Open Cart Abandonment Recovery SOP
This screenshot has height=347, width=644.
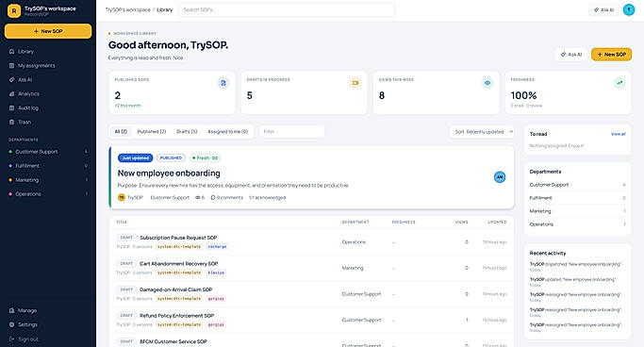178,264
